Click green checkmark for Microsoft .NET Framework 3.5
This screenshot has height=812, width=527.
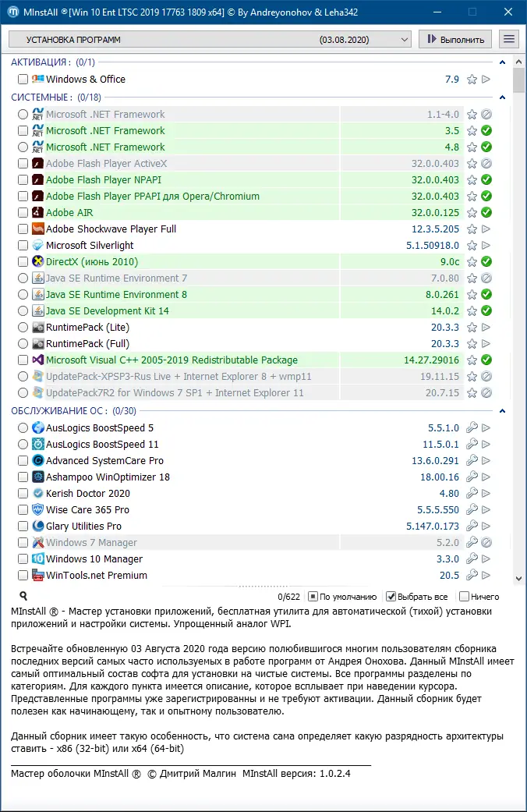tap(486, 130)
